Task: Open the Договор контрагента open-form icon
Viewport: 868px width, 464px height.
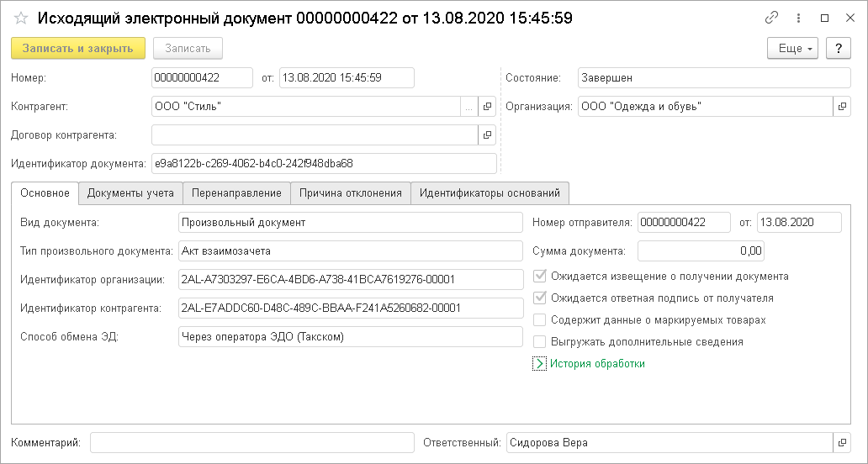Action: [486, 134]
